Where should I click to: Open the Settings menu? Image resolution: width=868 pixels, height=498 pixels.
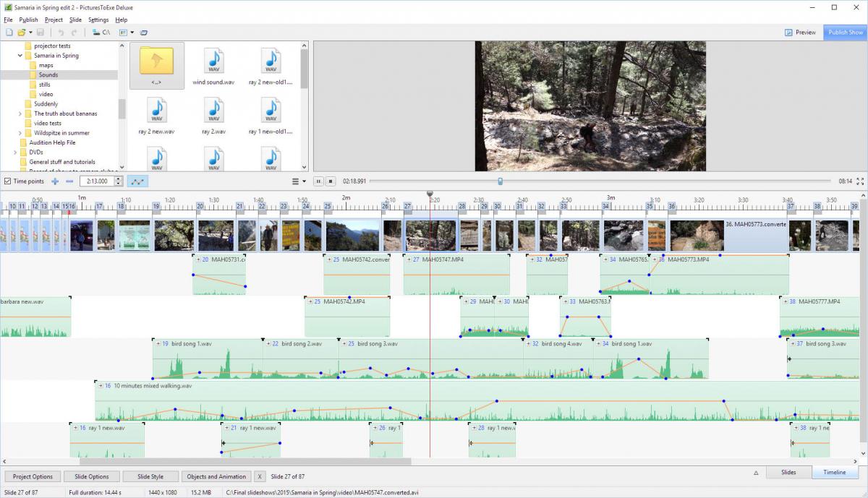98,20
